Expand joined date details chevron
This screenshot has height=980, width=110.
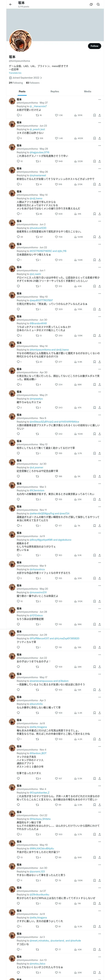click(x=41, y=78)
